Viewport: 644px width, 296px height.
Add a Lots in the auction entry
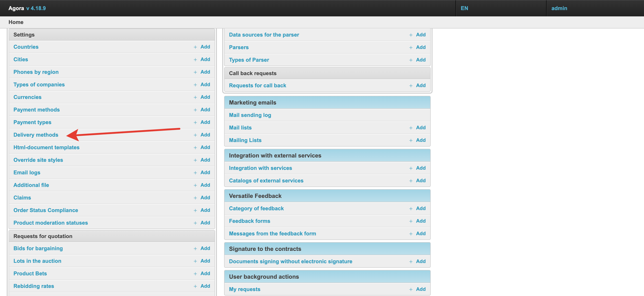coord(205,261)
